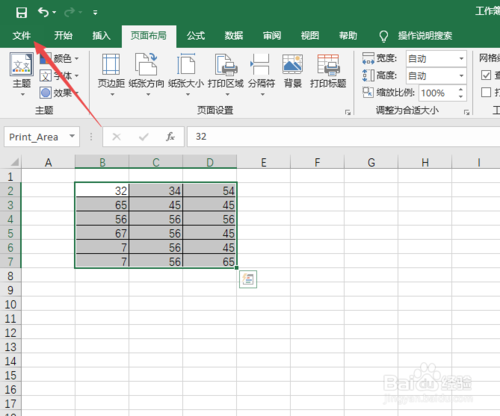Open the 页边距 margins tool
Screen dimensions: 500x416
coord(111,75)
